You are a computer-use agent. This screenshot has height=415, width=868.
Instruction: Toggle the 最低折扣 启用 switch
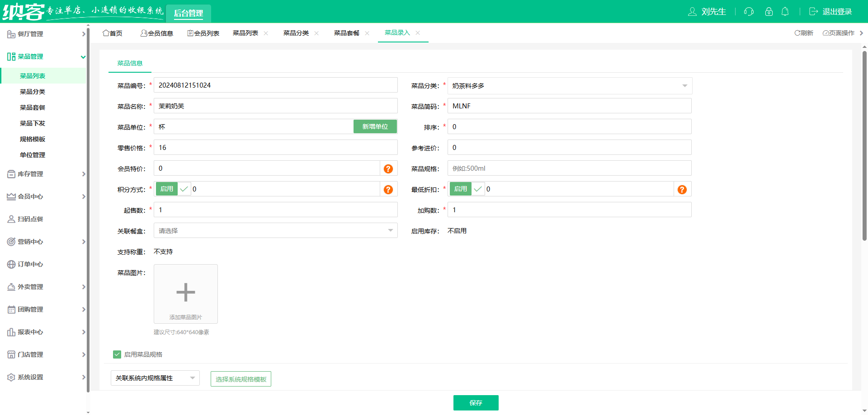pos(467,189)
